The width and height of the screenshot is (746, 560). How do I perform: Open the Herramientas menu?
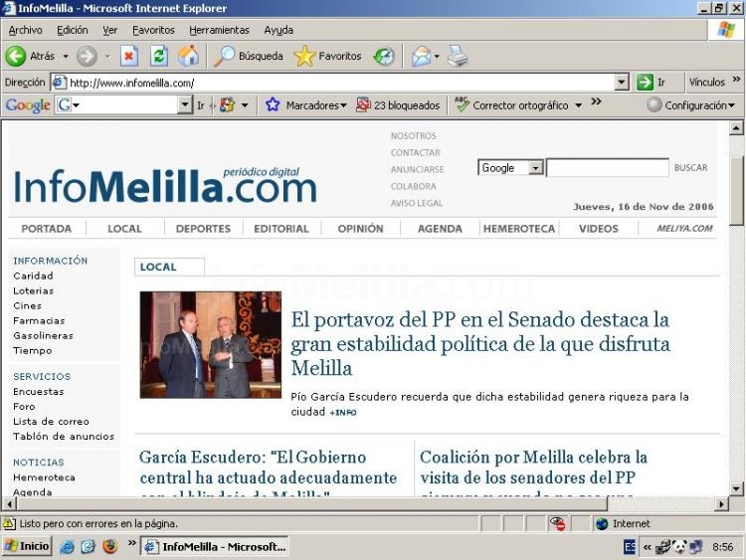click(x=220, y=30)
